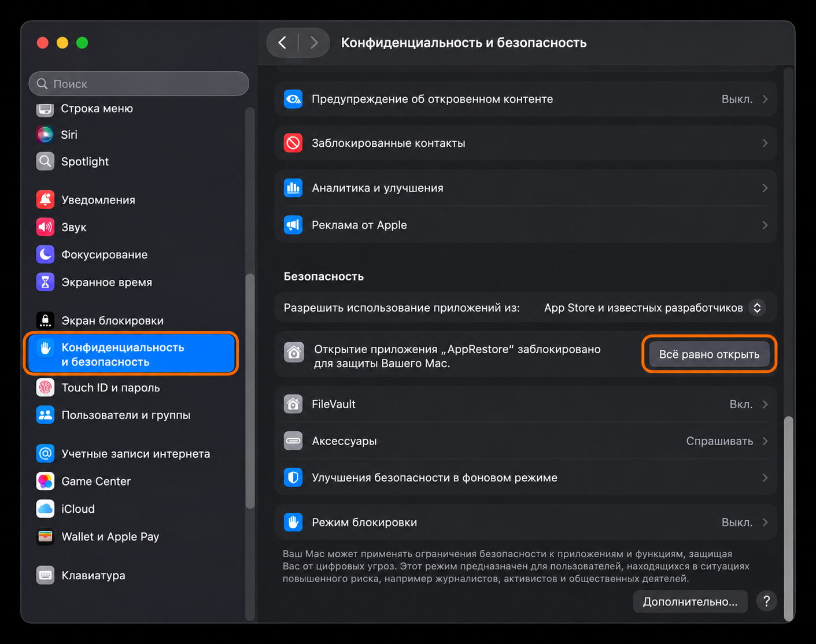Screen dimensions: 816x644
Task: Click the Spotlight magnifier icon in sidebar
Action: 45,161
